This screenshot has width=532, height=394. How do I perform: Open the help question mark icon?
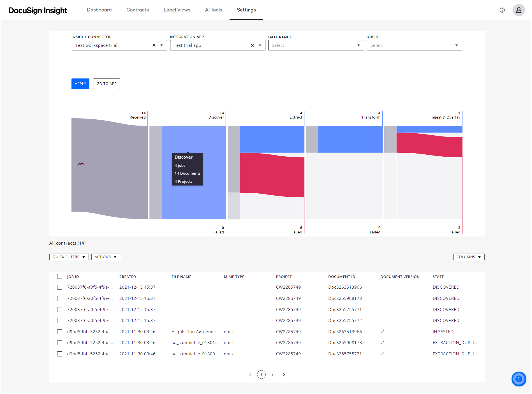(x=502, y=10)
